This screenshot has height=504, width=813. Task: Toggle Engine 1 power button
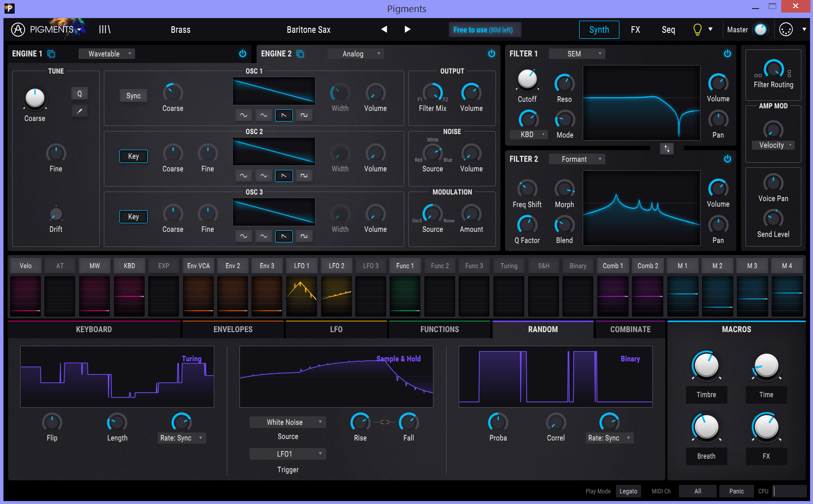(x=242, y=53)
